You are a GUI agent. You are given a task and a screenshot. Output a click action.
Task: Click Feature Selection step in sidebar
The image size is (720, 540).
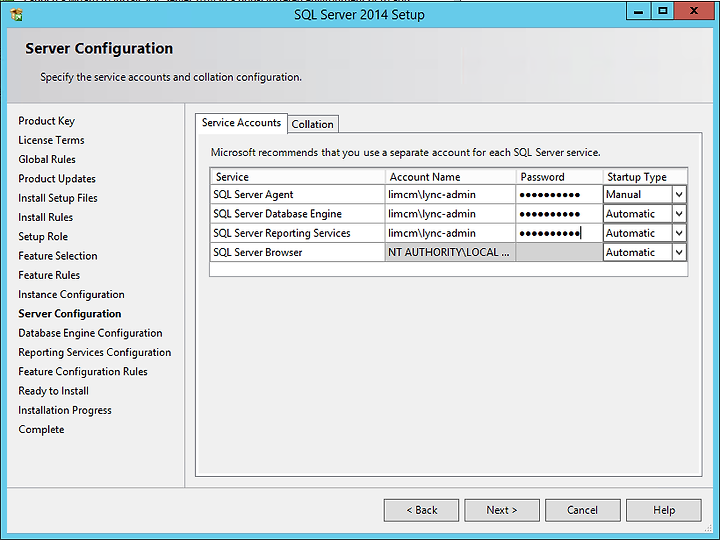click(58, 256)
